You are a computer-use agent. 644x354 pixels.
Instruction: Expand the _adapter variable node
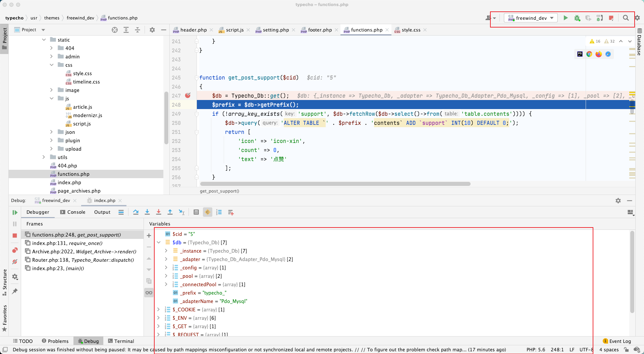[166, 259]
